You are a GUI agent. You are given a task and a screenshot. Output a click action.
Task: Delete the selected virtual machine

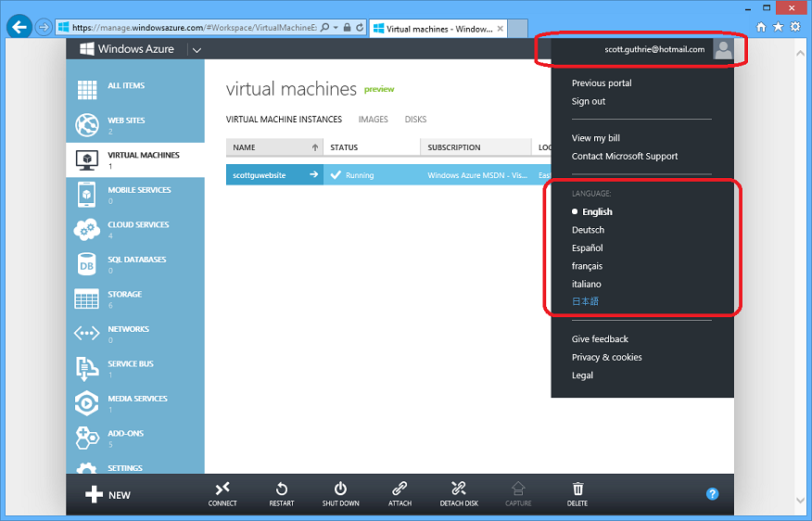[x=577, y=494]
